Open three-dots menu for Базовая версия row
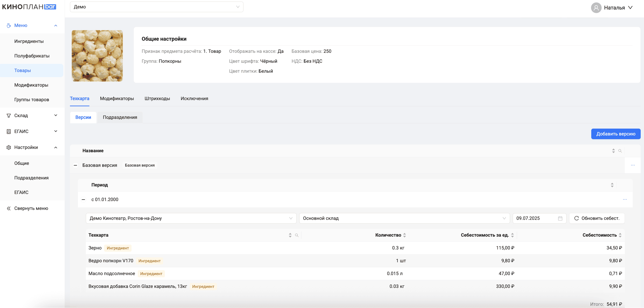Viewport: 644px width, 308px height. (633, 165)
